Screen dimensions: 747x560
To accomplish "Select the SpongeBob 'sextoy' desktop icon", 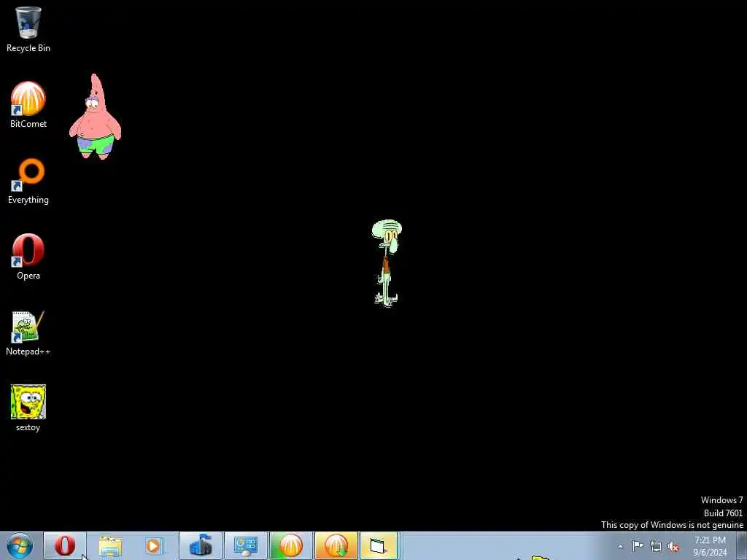I will 28,408.
